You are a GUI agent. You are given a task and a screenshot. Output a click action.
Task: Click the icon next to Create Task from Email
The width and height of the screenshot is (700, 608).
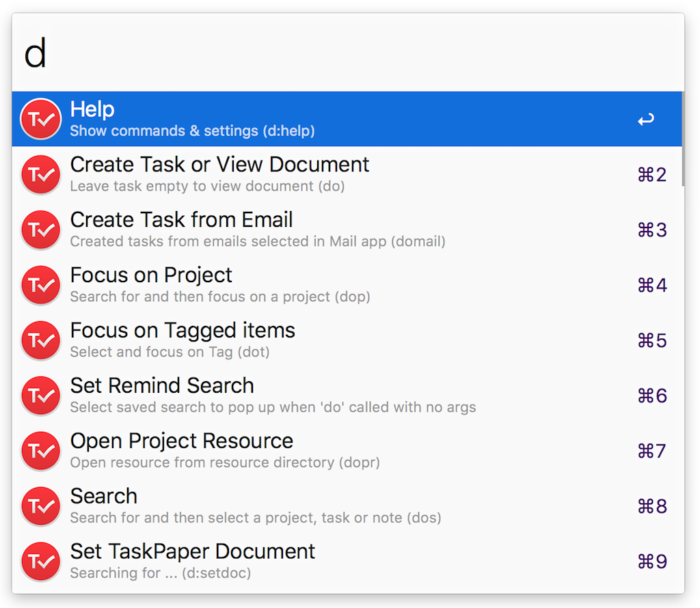(x=41, y=230)
